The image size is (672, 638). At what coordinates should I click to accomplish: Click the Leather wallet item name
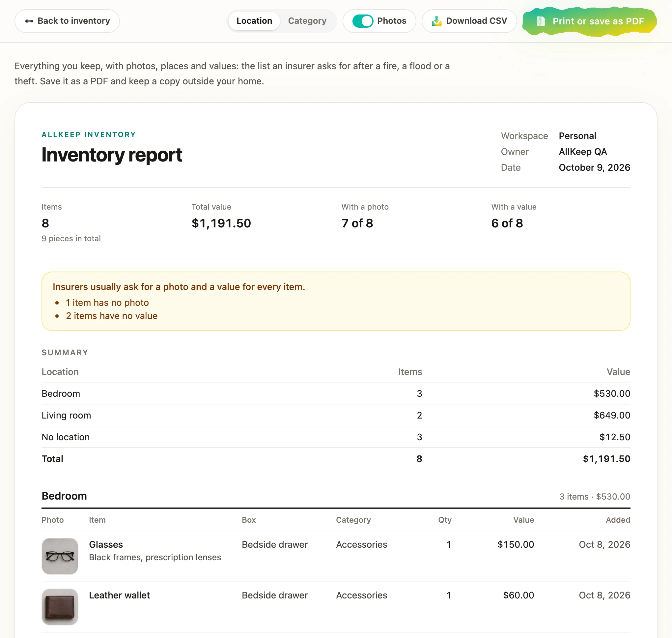click(x=119, y=595)
